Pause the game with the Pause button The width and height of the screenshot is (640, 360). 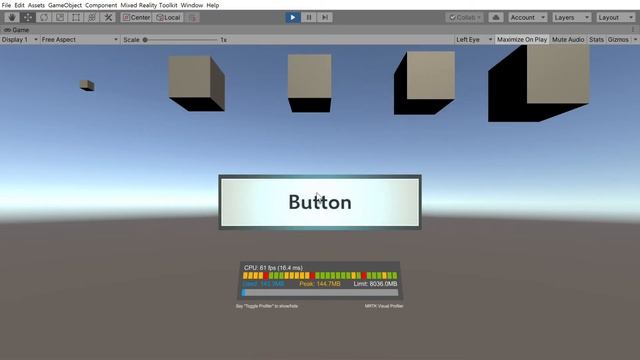[x=309, y=18]
